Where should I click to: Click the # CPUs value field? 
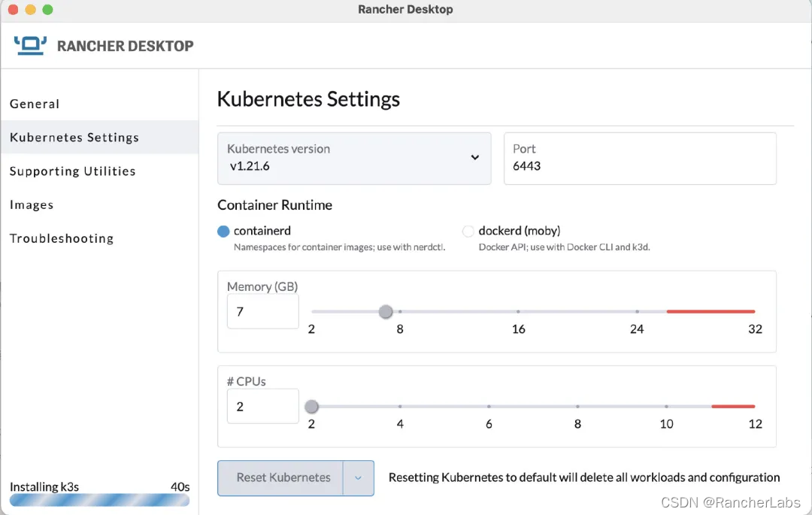coord(263,406)
